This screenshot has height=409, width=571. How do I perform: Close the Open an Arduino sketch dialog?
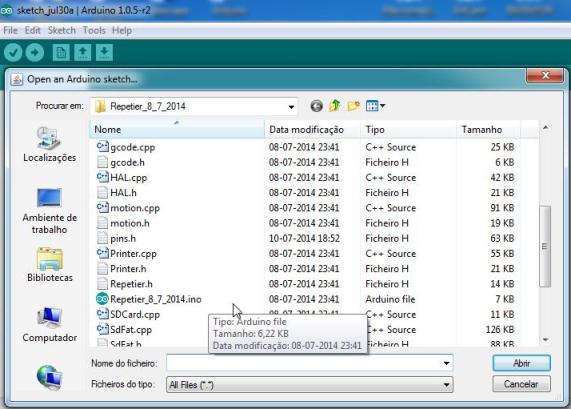click(545, 75)
